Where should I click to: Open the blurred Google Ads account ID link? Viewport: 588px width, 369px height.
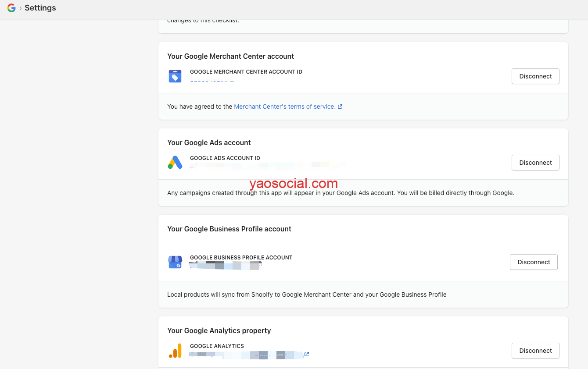(268, 167)
